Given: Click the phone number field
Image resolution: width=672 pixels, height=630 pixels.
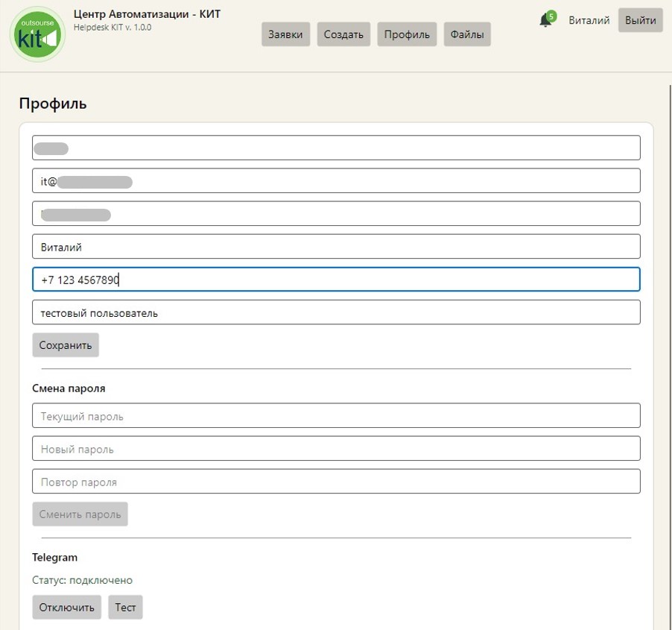Looking at the screenshot, I should (336, 280).
